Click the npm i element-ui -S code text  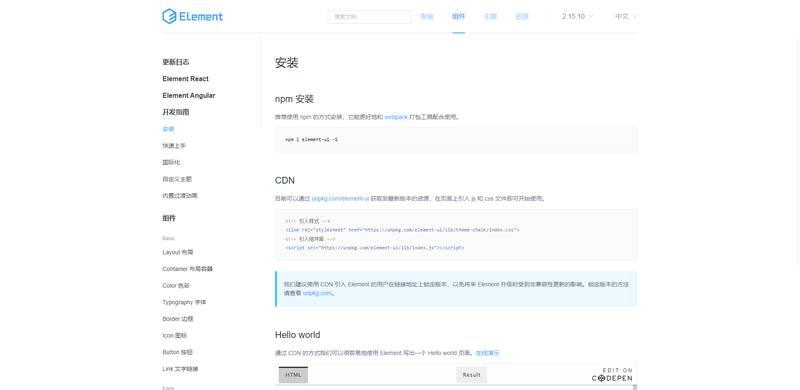(x=311, y=139)
